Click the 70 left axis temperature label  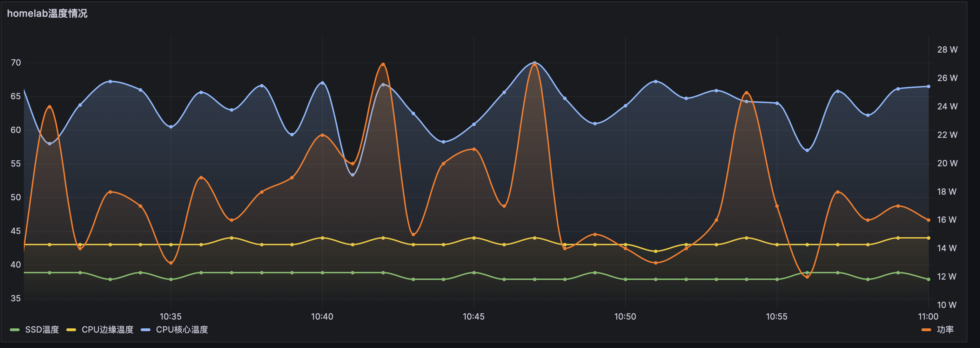pos(16,63)
